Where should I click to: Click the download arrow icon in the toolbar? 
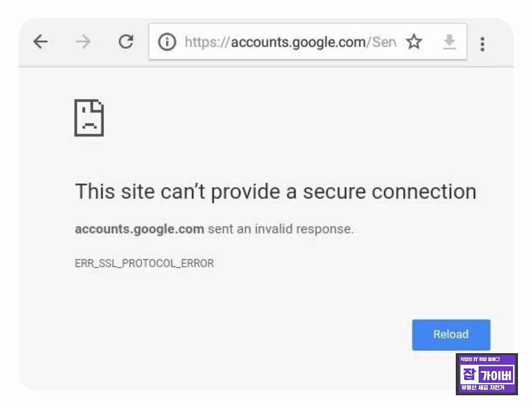(449, 42)
